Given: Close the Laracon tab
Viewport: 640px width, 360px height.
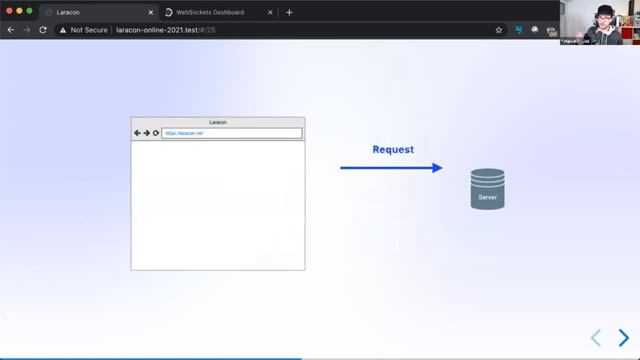Looking at the screenshot, I should coord(151,13).
